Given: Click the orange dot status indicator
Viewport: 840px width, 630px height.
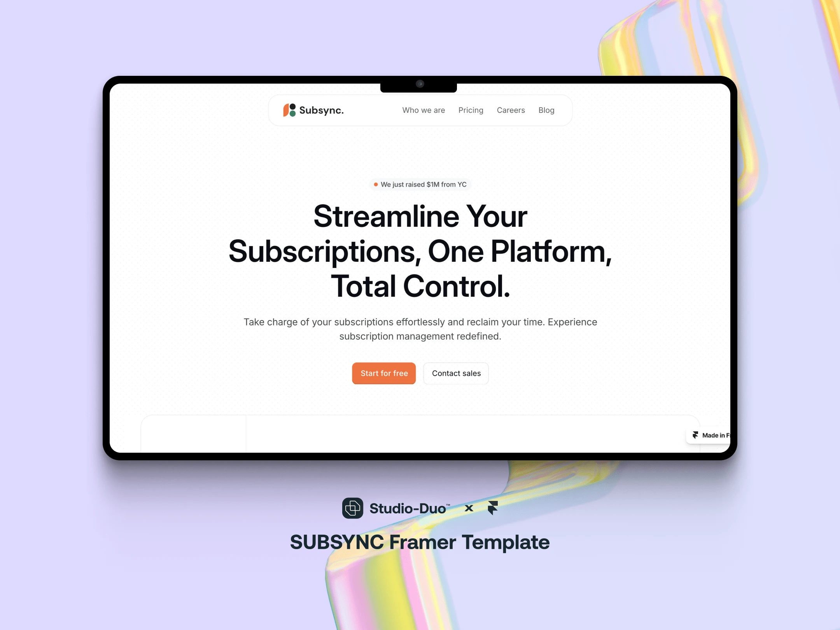Looking at the screenshot, I should 374,185.
